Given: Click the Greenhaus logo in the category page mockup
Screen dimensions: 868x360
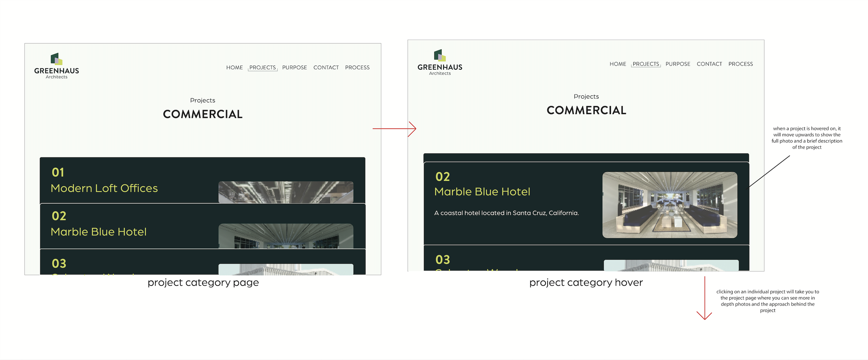Looking at the screenshot, I should click(57, 66).
